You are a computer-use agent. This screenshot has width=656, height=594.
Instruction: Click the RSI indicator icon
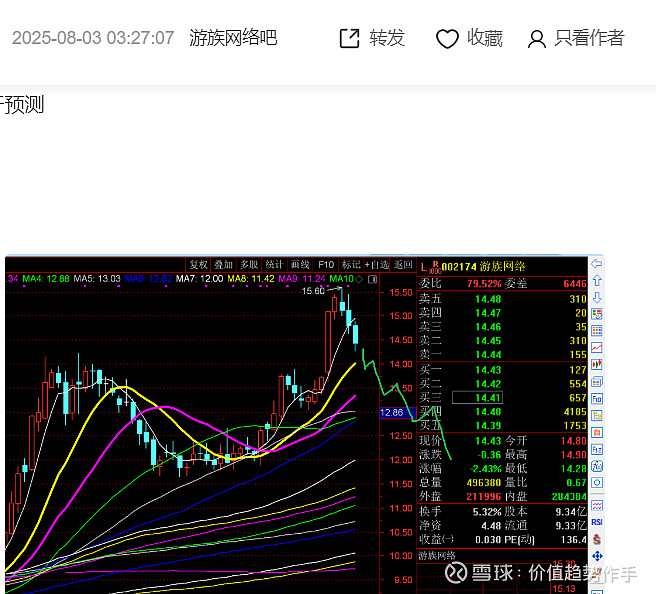pos(597,522)
